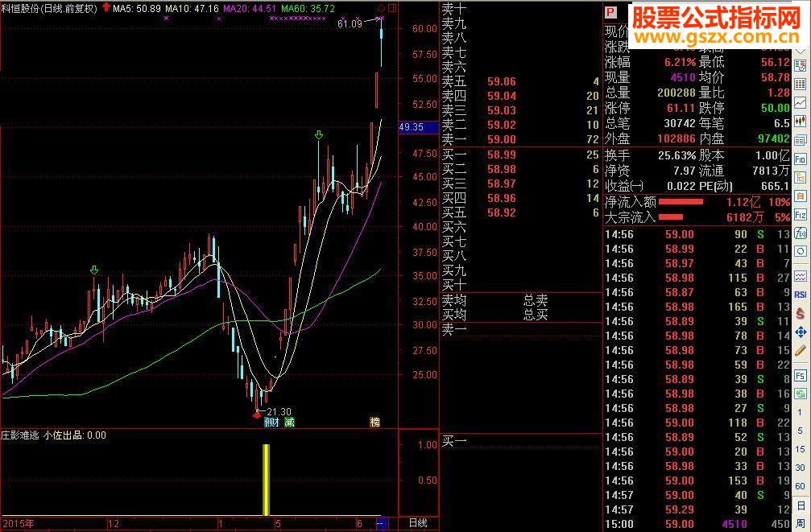Select the RSI indicator icon
The height and width of the screenshot is (532, 811).
[801, 295]
